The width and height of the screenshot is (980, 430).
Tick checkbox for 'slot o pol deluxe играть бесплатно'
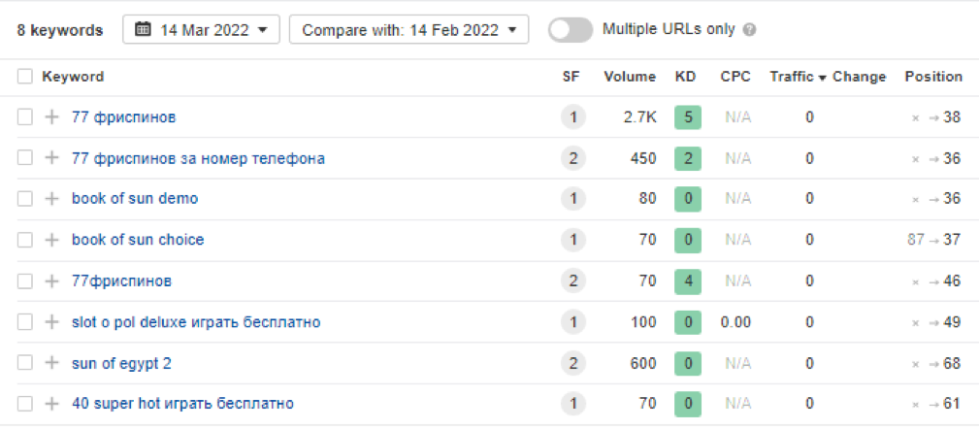(25, 322)
